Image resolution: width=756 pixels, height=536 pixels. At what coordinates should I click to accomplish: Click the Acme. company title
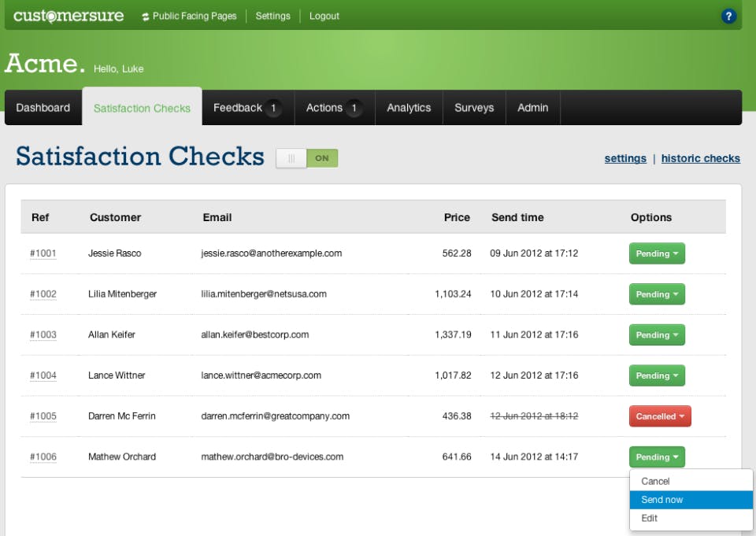tap(45, 63)
